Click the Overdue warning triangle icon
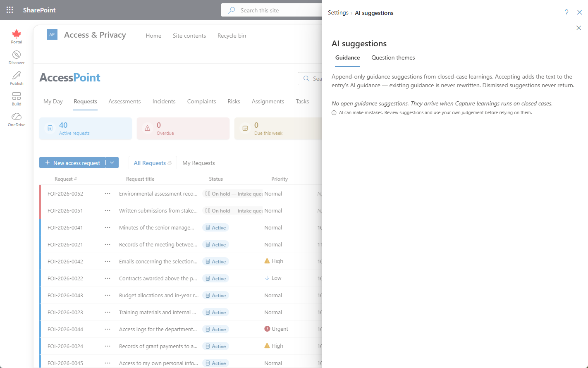The height and width of the screenshot is (368, 588). (148, 129)
